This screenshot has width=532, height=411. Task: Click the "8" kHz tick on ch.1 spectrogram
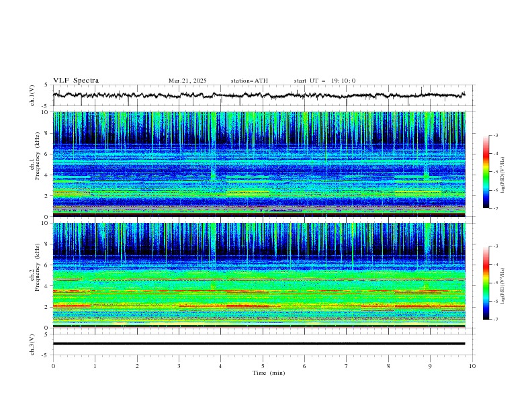[x=47, y=133]
